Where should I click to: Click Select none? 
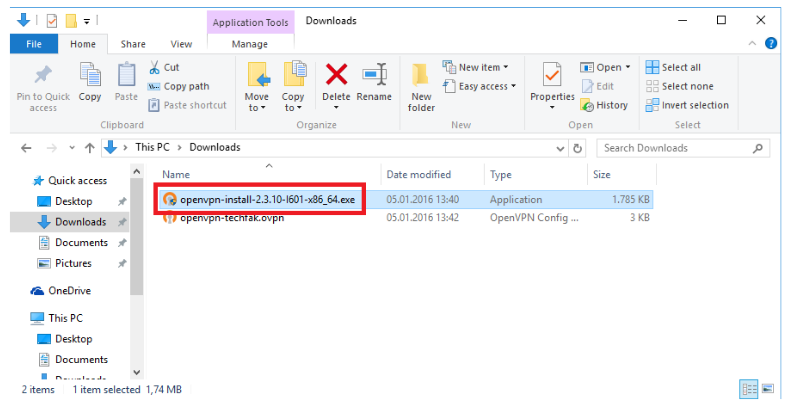point(680,86)
